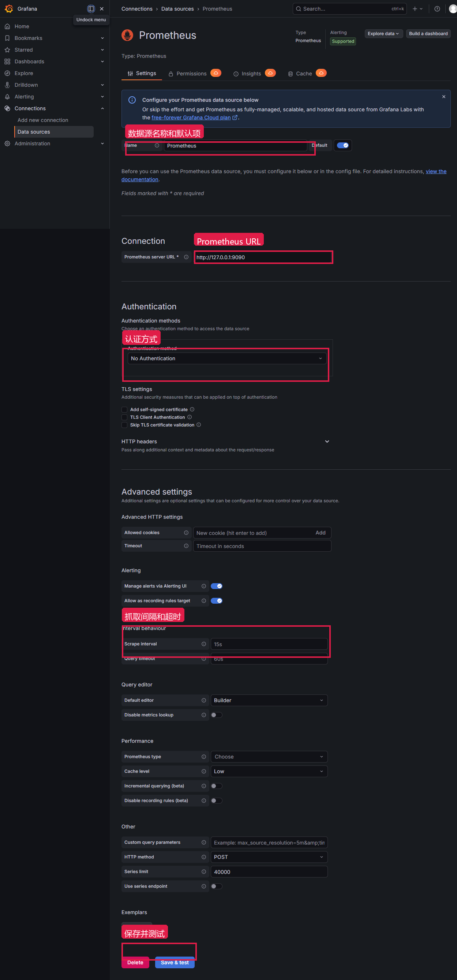Toggle Allow as recording rules target
This screenshot has width=457, height=980.
[216, 601]
